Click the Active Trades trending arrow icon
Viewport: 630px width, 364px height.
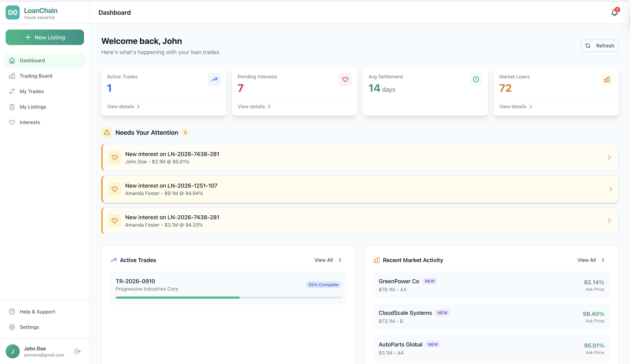(214, 79)
